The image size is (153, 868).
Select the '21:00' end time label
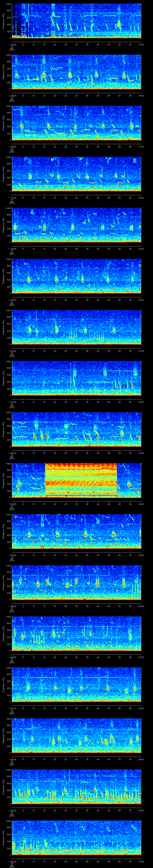click(141, 351)
